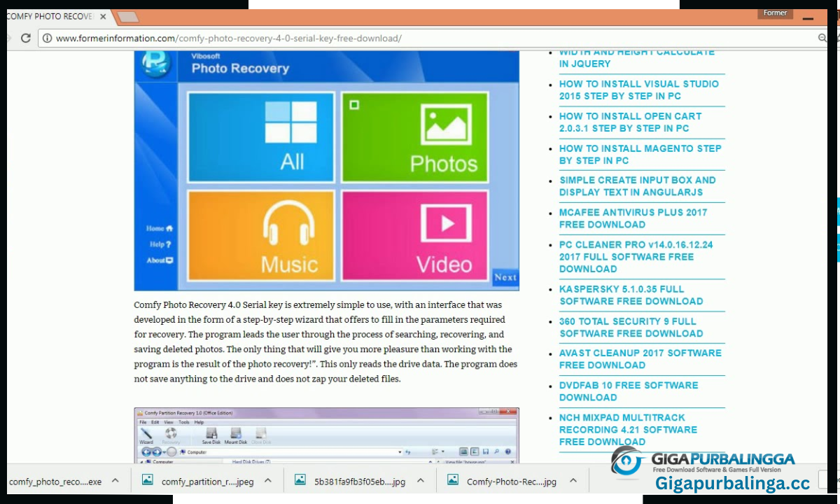
Task: Click the zoom magnifier icon in the address bar
Action: click(822, 38)
